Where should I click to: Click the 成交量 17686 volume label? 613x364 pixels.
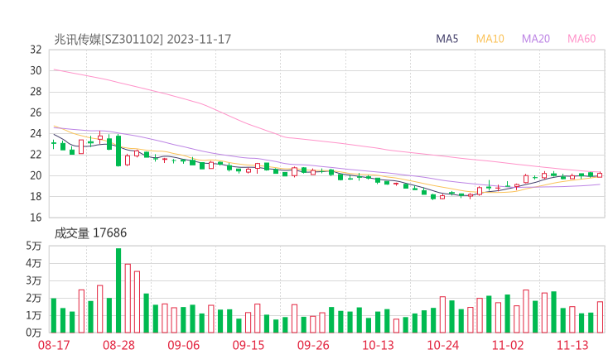90,233
